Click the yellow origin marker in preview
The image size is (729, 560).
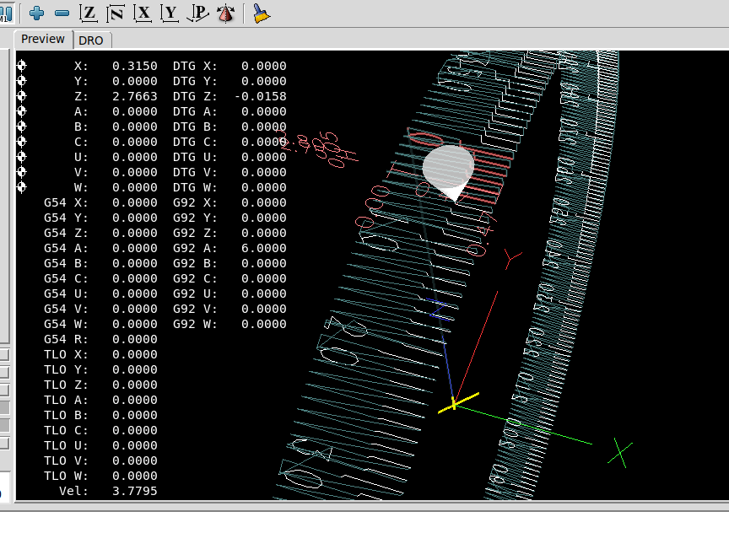click(455, 403)
